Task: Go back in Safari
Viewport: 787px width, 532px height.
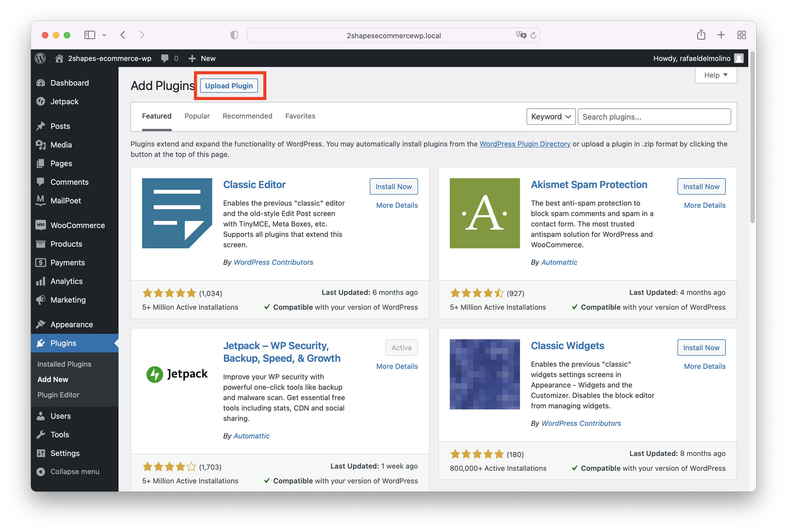Action: 123,35
